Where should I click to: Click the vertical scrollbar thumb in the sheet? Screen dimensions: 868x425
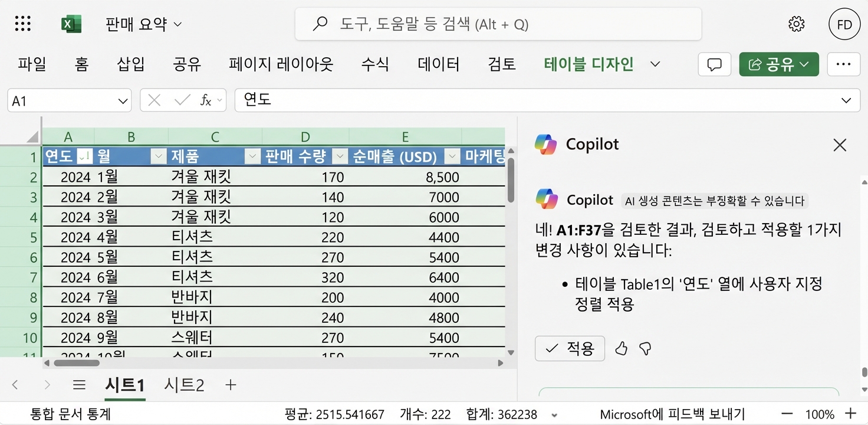[x=511, y=179]
